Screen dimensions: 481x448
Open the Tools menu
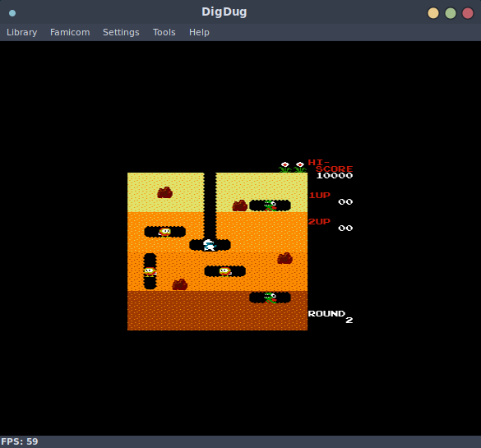(x=164, y=32)
